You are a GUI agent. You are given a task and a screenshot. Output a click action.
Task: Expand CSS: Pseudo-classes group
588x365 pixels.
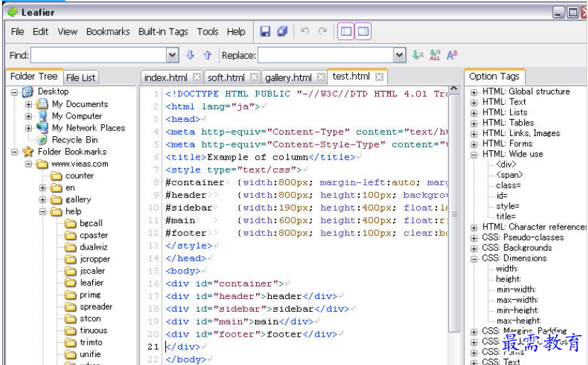point(474,238)
